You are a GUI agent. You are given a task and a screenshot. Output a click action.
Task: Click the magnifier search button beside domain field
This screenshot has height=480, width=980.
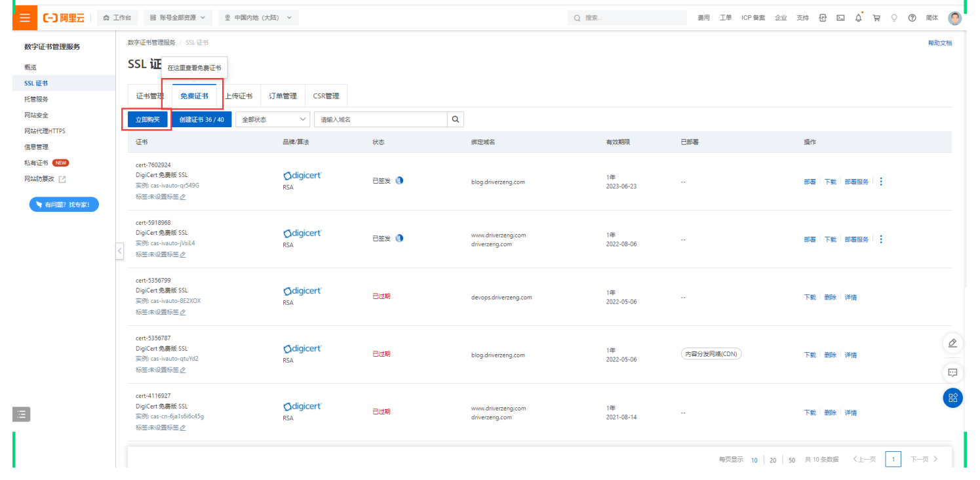click(x=456, y=119)
